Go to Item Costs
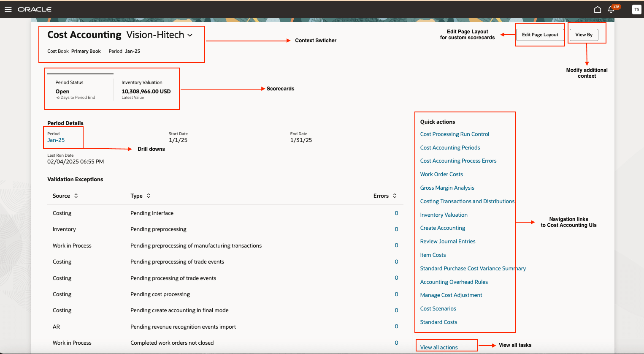The height and width of the screenshot is (354, 644). tap(433, 255)
